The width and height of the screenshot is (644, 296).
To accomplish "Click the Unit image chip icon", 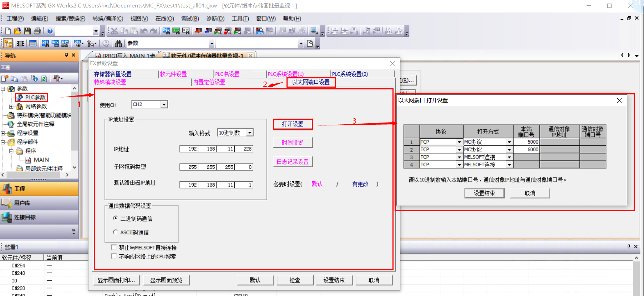I will point(20,43).
